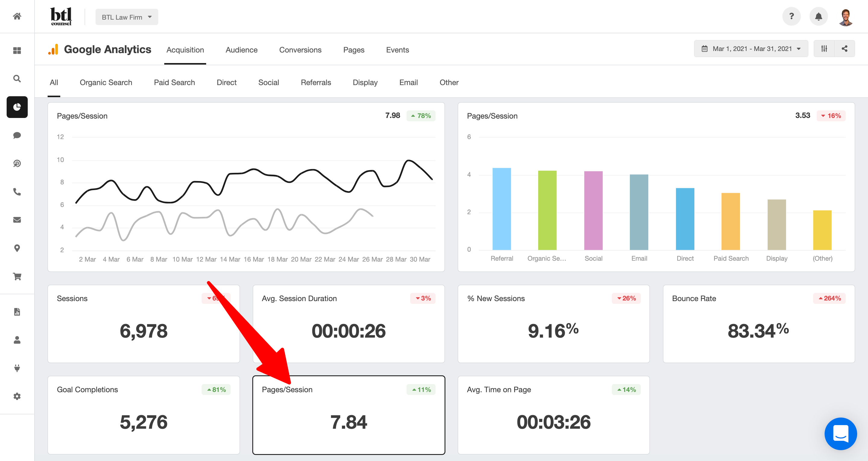Viewport: 868px width, 461px height.
Task: Select the Organic Search channel filter
Action: tap(106, 83)
